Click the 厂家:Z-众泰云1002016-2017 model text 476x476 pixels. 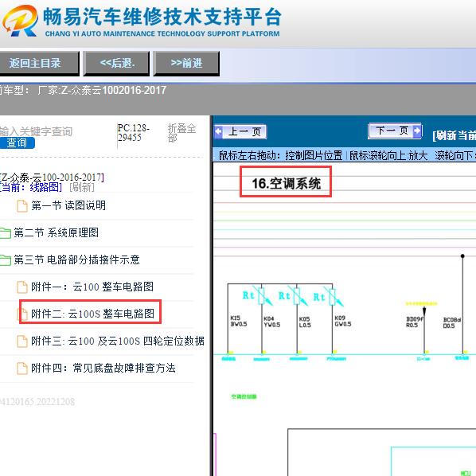pyautogui.click(x=102, y=90)
